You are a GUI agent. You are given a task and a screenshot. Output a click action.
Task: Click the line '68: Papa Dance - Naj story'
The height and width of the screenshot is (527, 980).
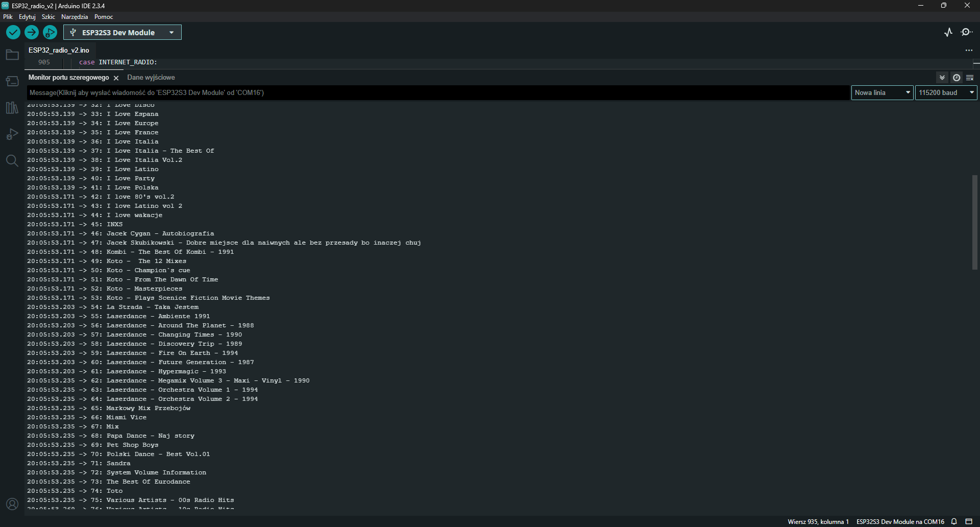pyautogui.click(x=111, y=436)
